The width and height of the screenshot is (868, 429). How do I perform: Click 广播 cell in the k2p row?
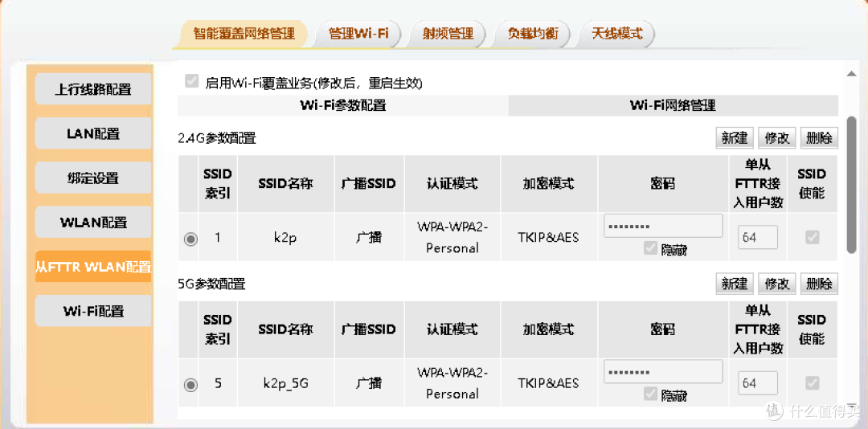pyautogui.click(x=369, y=238)
